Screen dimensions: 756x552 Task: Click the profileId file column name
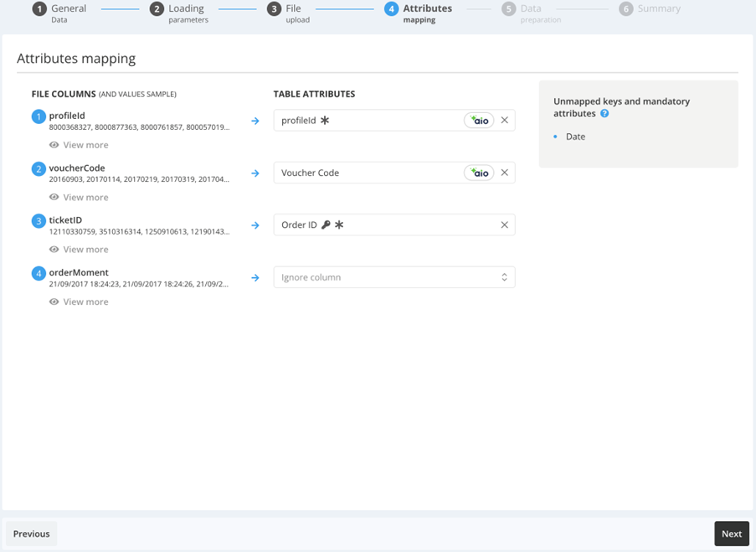coord(67,116)
